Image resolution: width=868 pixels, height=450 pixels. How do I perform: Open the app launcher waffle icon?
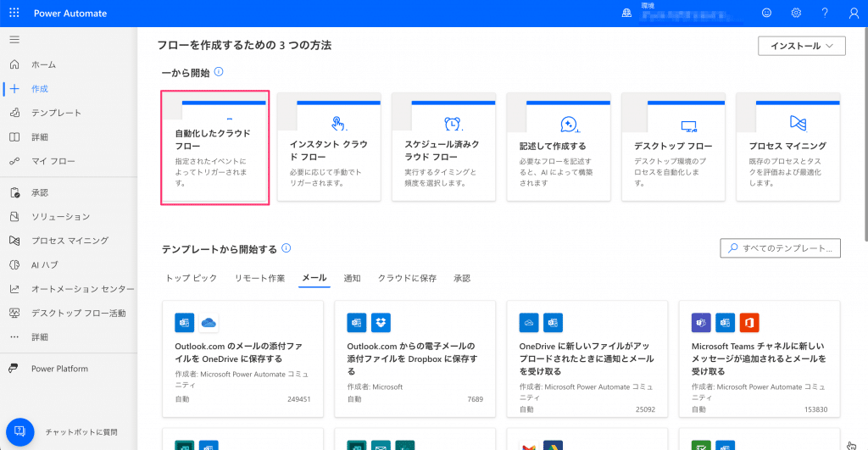point(14,13)
